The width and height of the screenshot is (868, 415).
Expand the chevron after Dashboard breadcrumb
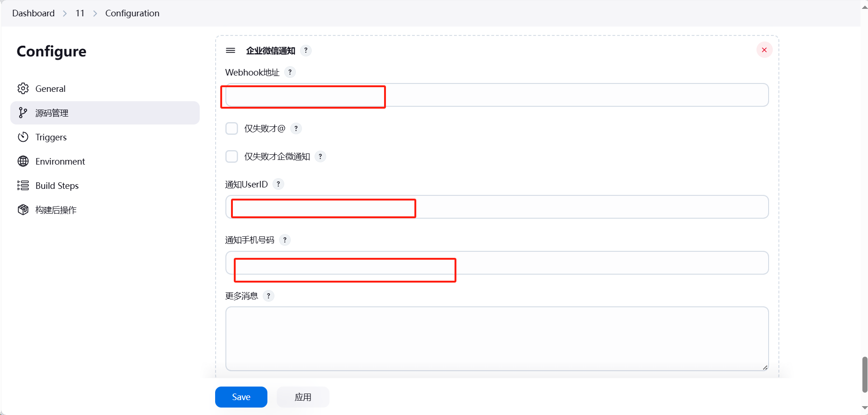65,14
